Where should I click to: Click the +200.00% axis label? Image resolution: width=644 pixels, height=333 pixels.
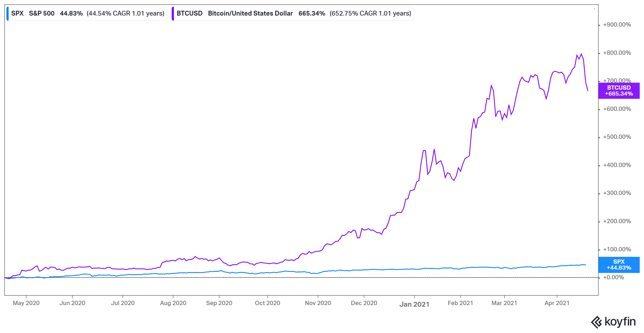coord(617,221)
